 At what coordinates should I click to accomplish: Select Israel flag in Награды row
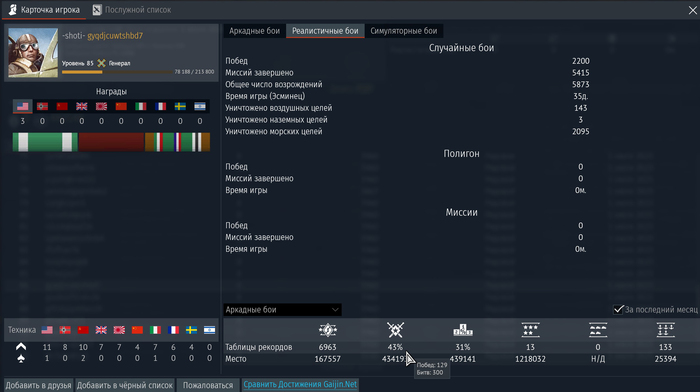tap(200, 106)
